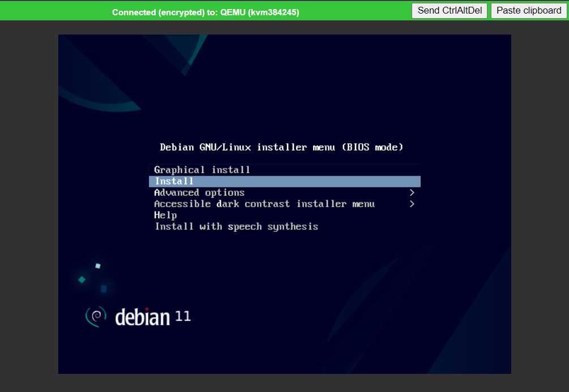
Task: Click the Debian swirl logo
Action: 96,316
